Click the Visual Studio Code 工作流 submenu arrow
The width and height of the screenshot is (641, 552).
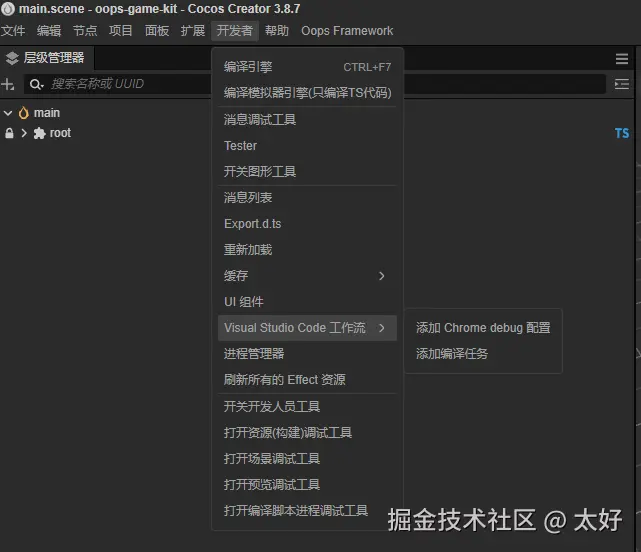(381, 328)
